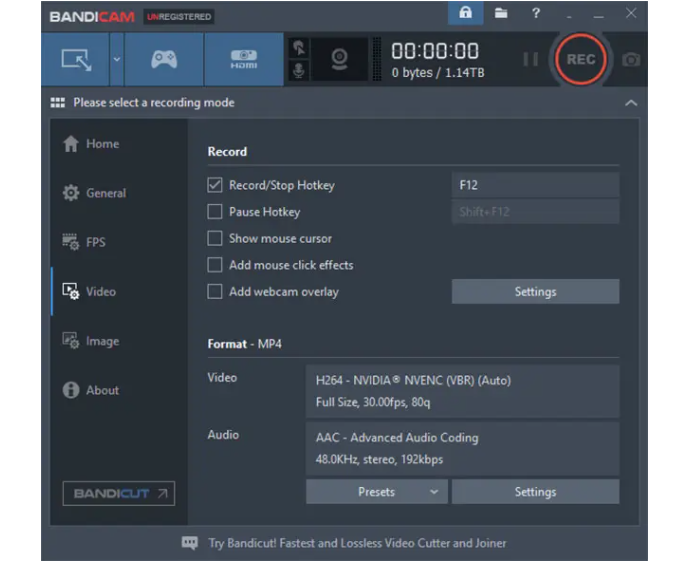This screenshot has width=700, height=562.
Task: Minimize Bandicam to the system tray
Action: 569,16
